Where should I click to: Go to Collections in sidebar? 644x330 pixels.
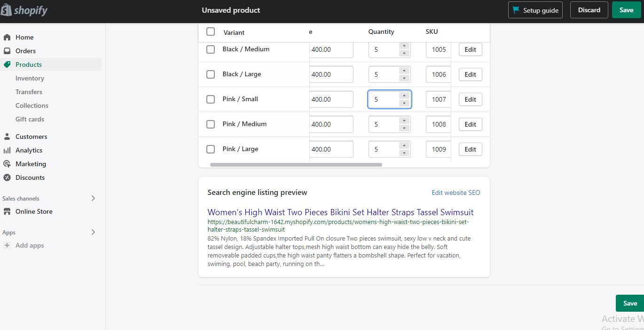[32, 105]
